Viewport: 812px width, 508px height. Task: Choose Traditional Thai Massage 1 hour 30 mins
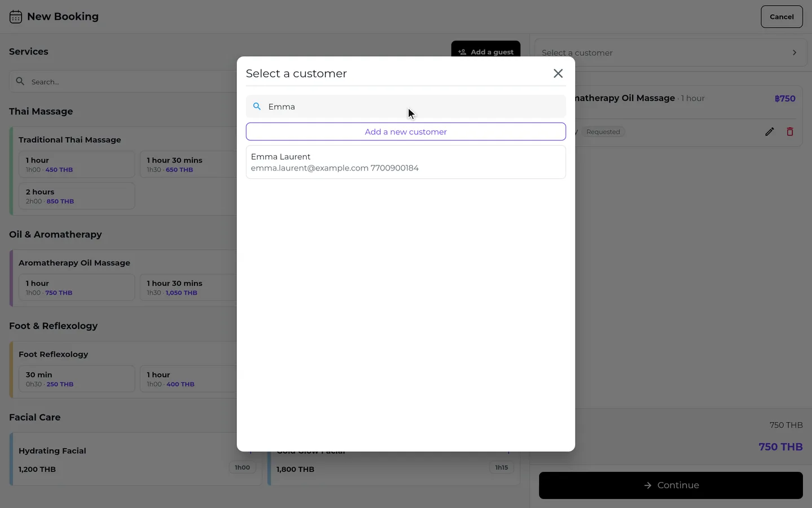pyautogui.click(x=188, y=164)
